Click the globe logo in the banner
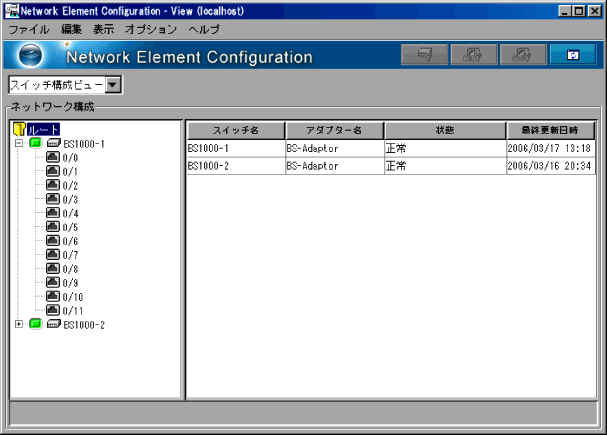 33,56
